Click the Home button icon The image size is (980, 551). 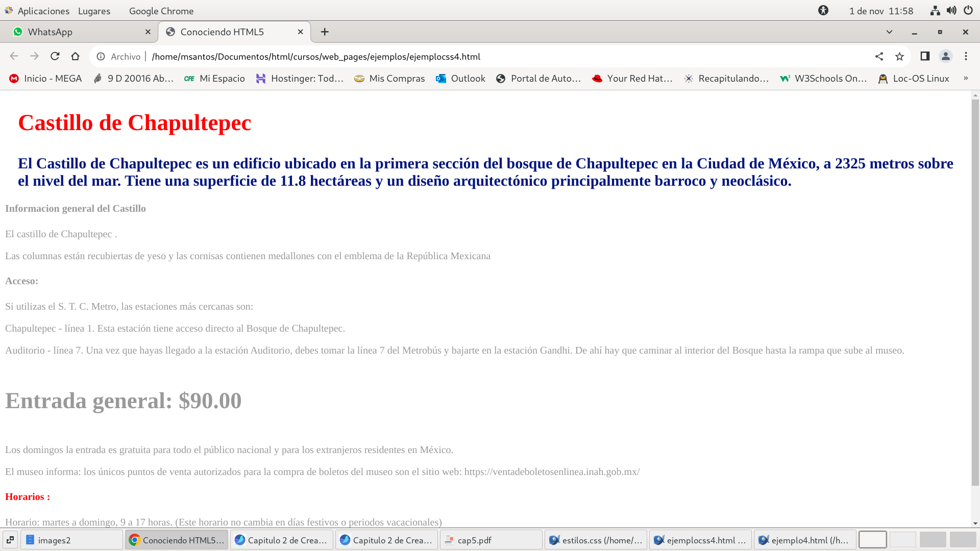[76, 56]
